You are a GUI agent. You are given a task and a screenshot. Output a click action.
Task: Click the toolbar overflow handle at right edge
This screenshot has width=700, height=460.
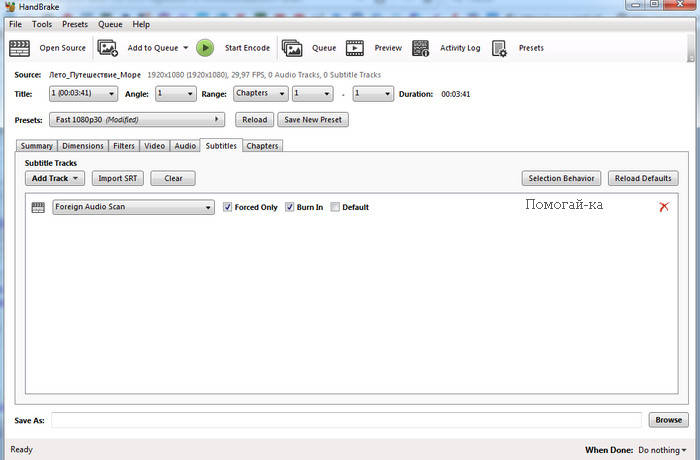(x=691, y=48)
